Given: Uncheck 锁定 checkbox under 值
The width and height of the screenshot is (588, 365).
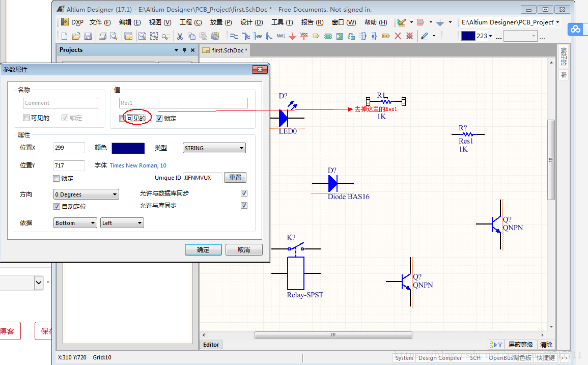Looking at the screenshot, I should click(159, 118).
